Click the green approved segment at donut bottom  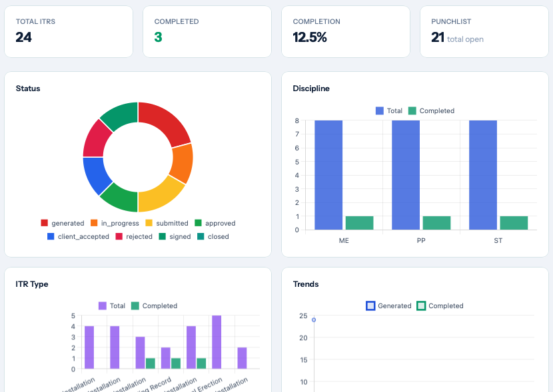[x=121, y=198]
